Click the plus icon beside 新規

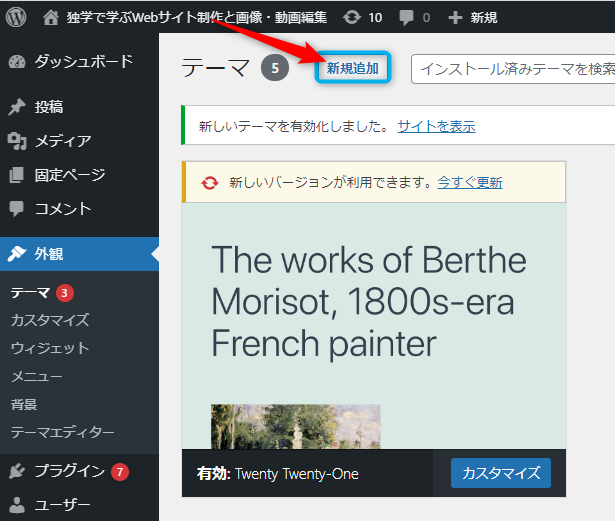(x=455, y=18)
